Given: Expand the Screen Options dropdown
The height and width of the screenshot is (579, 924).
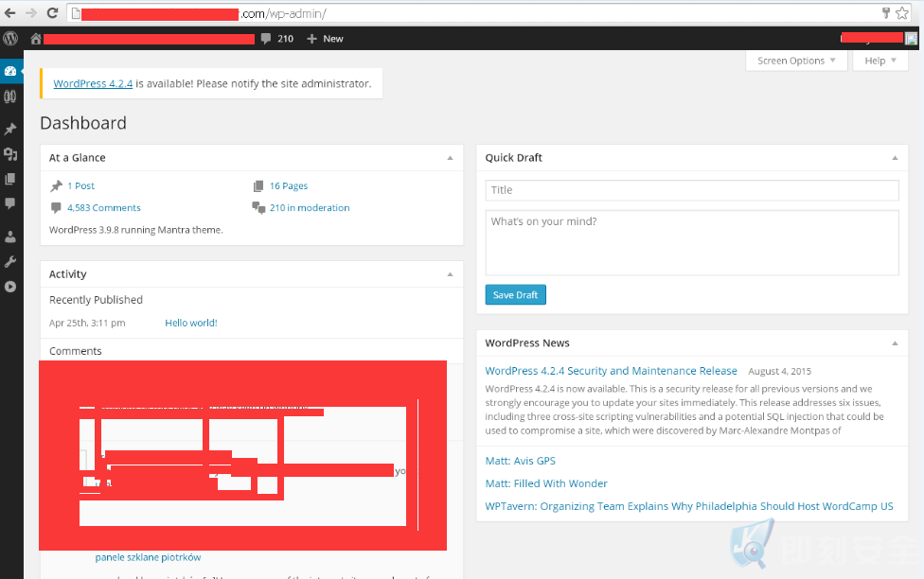Looking at the screenshot, I should point(796,61).
